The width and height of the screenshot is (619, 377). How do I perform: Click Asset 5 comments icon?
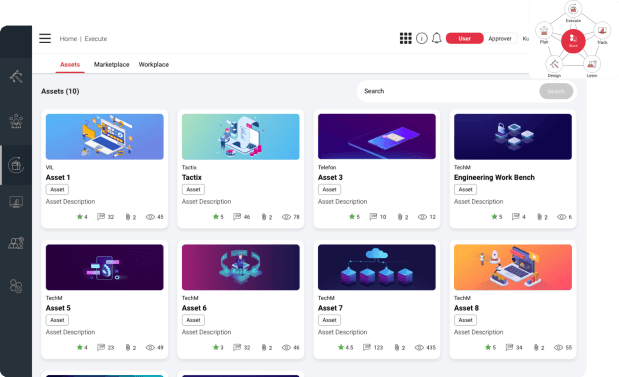pos(101,347)
